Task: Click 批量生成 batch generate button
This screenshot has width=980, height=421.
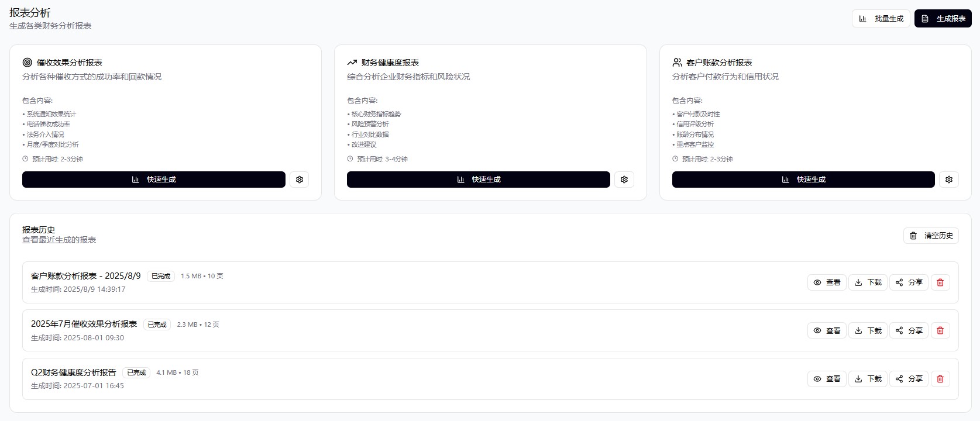Action: (881, 19)
